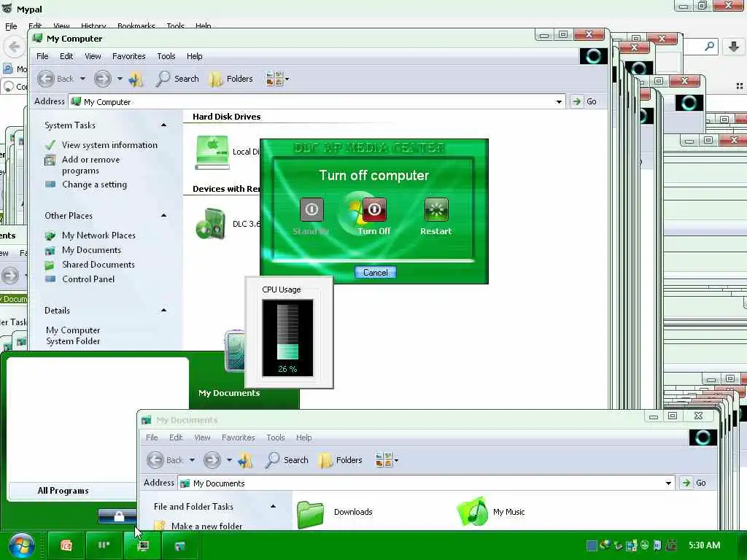Screen dimensions: 747x560
Task: Select the My Music folder icon
Action: [x=472, y=512]
